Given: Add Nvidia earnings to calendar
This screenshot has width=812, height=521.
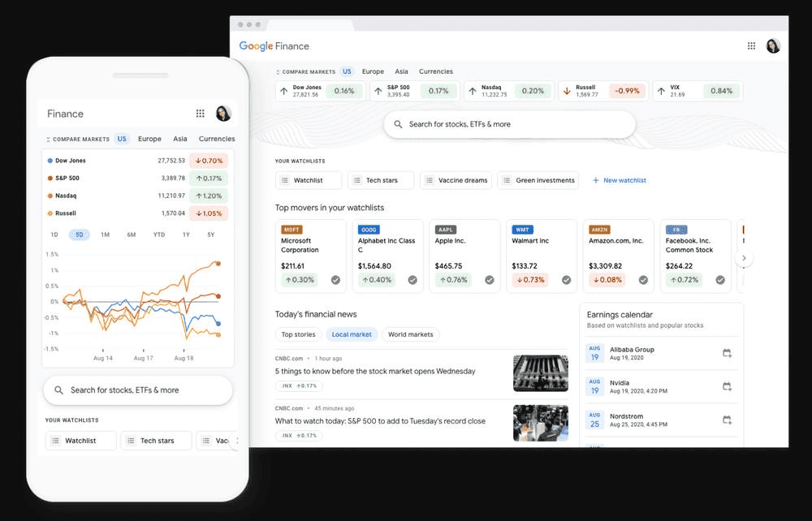Looking at the screenshot, I should 727,386.
